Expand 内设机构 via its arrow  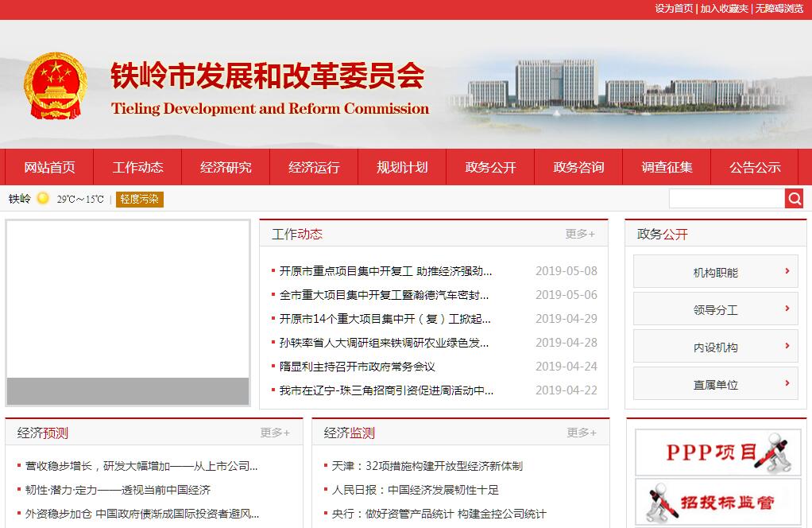[787, 346]
